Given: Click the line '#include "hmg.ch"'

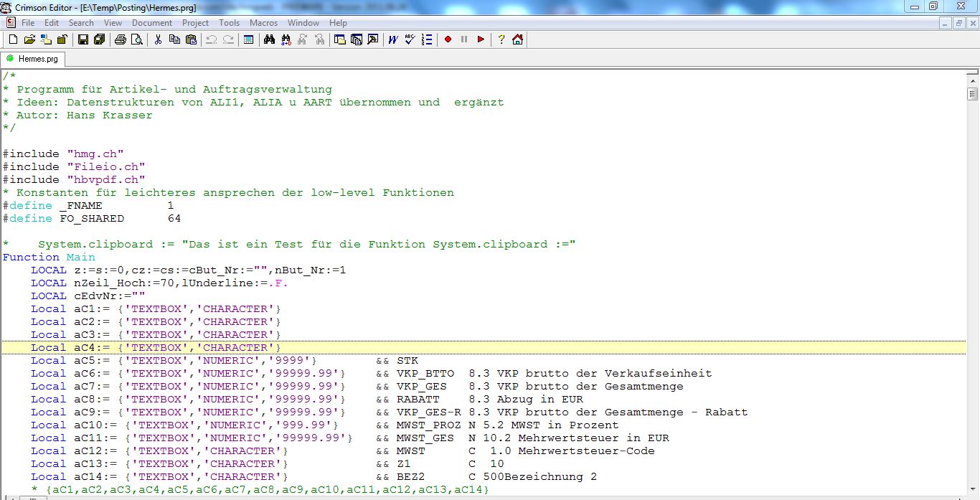Looking at the screenshot, I should point(63,154).
